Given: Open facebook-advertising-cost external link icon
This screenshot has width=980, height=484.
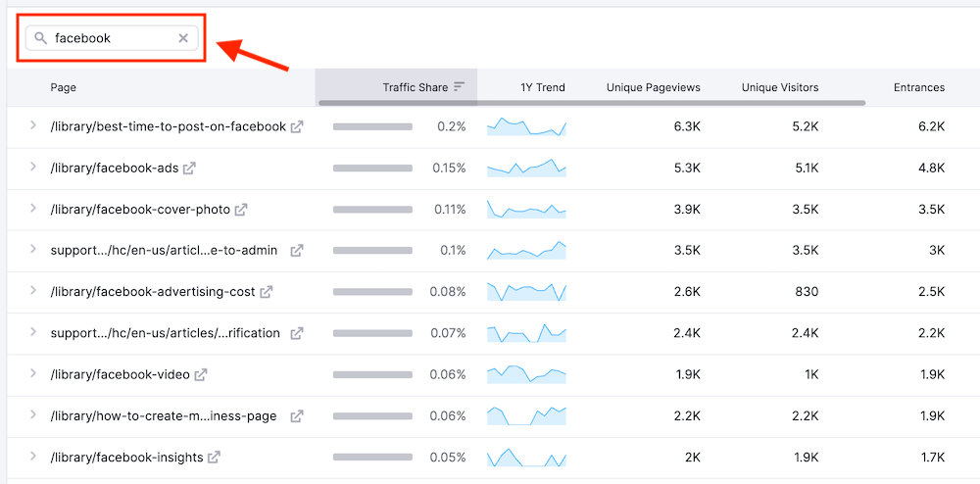Looking at the screenshot, I should [267, 292].
